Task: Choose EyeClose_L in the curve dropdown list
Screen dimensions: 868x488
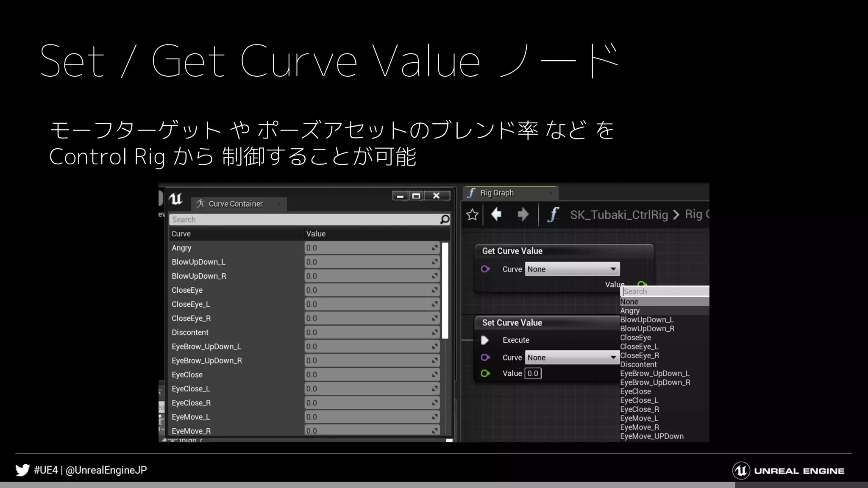Action: pos(664,400)
